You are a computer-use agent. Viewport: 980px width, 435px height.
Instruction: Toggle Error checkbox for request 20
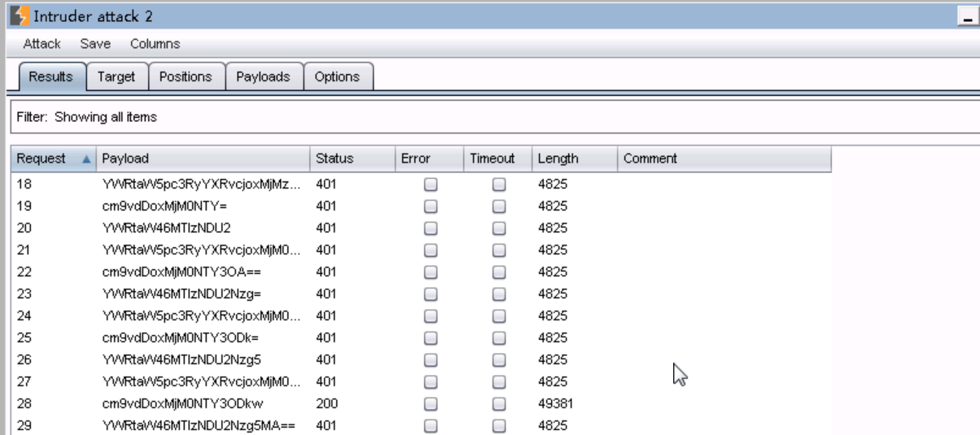pos(431,228)
